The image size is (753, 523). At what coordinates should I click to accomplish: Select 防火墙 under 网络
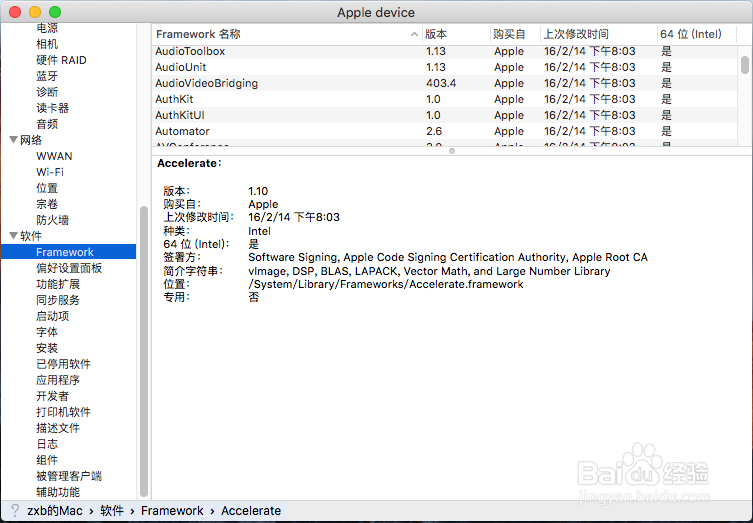tap(52, 220)
